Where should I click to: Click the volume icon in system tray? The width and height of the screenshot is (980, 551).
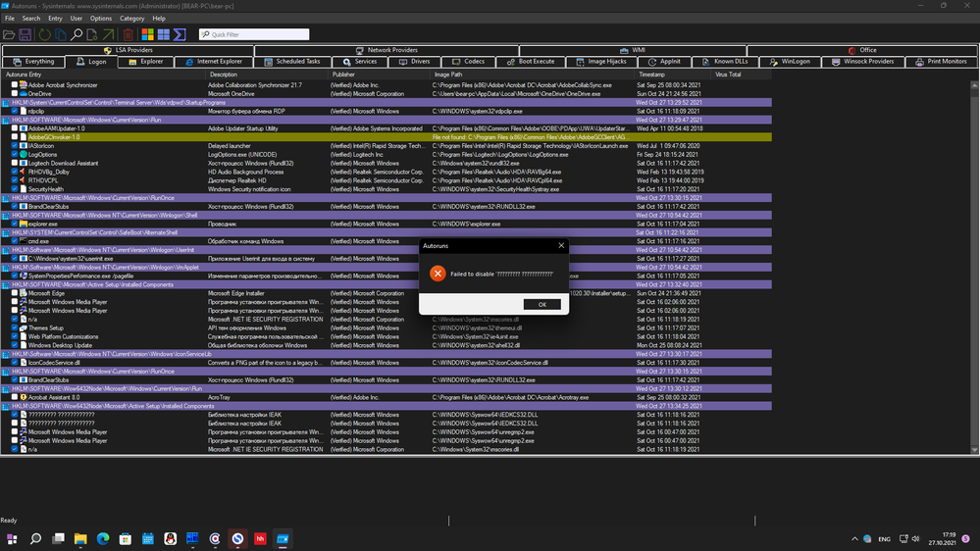pyautogui.click(x=915, y=538)
